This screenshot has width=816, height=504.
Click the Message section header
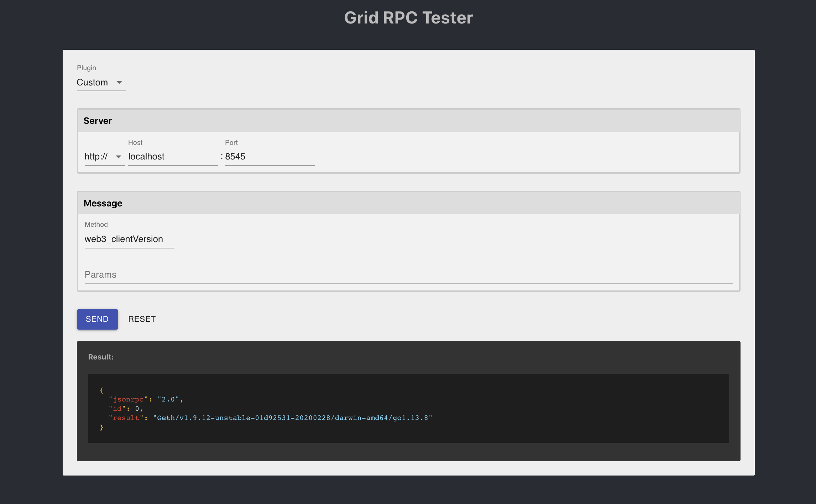click(103, 204)
